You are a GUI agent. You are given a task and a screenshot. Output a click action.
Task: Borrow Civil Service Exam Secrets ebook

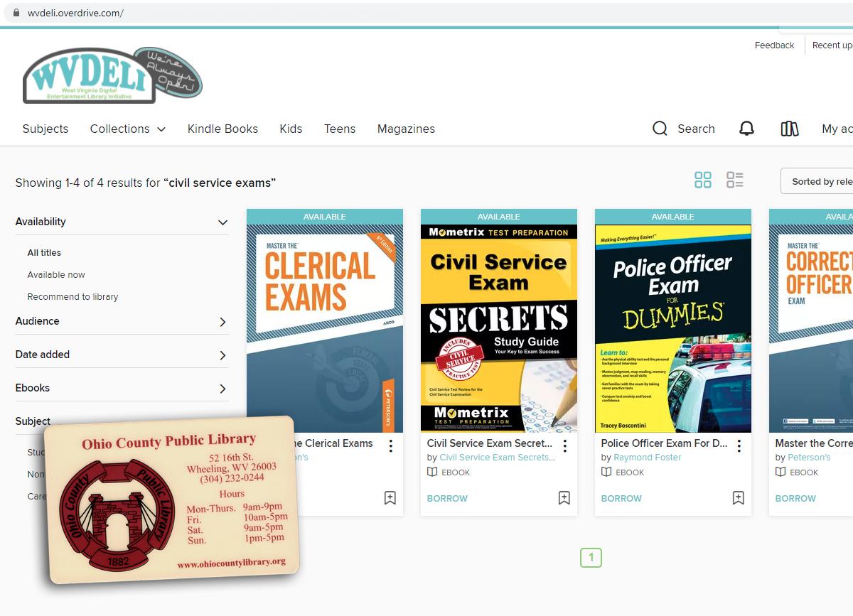447,498
